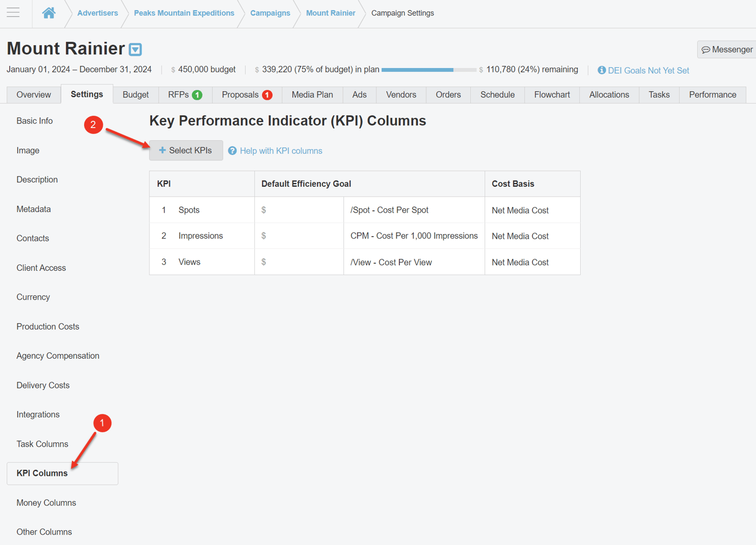
Task: Click DEI Goals Not Yet Set
Action: 648,70
